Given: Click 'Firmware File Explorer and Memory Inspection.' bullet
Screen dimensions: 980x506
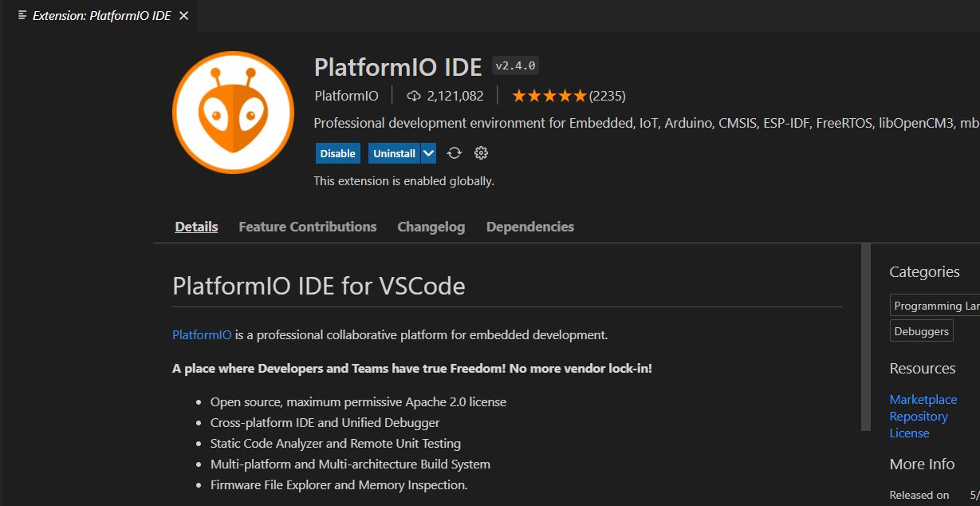Looking at the screenshot, I should (x=339, y=484).
